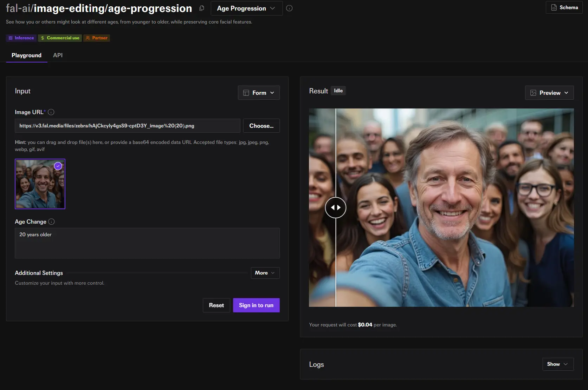
Task: Open the Form input mode dropdown
Action: point(259,93)
